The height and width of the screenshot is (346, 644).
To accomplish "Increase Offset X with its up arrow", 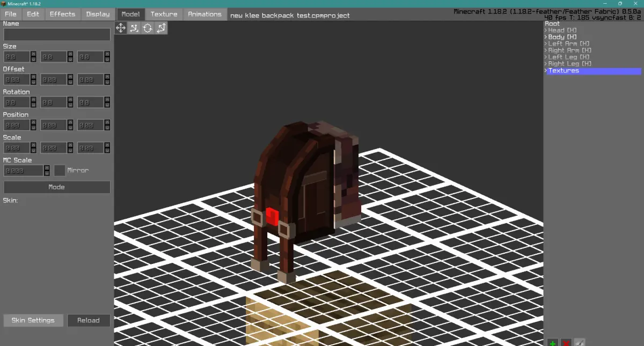I will (33, 77).
